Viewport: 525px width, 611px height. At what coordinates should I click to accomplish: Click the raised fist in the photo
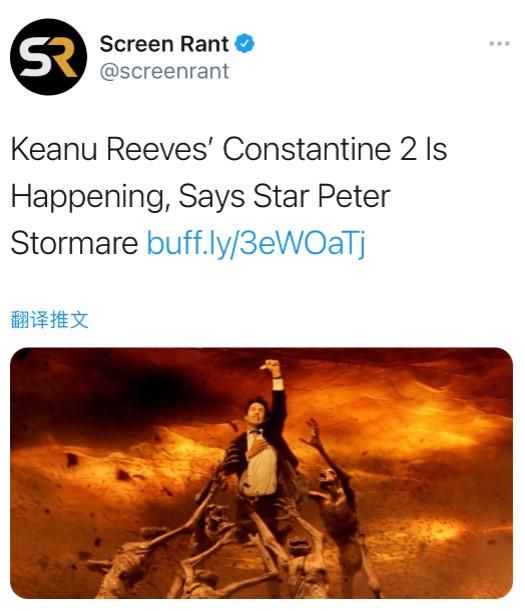[x=270, y=366]
